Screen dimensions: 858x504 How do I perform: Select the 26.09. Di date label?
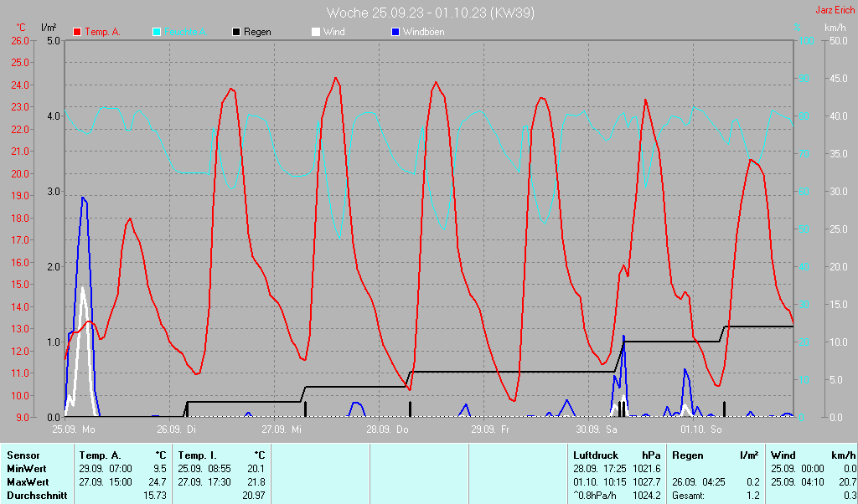[178, 429]
